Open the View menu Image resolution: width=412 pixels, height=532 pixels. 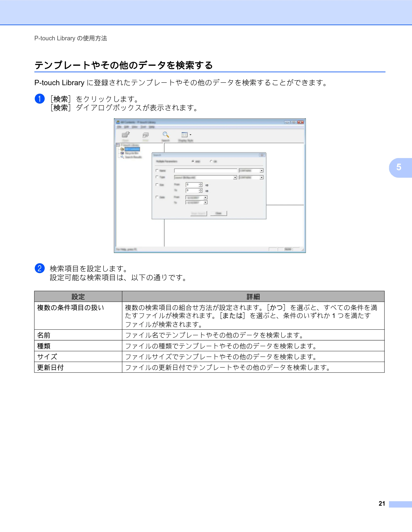pyautogui.click(x=135, y=127)
